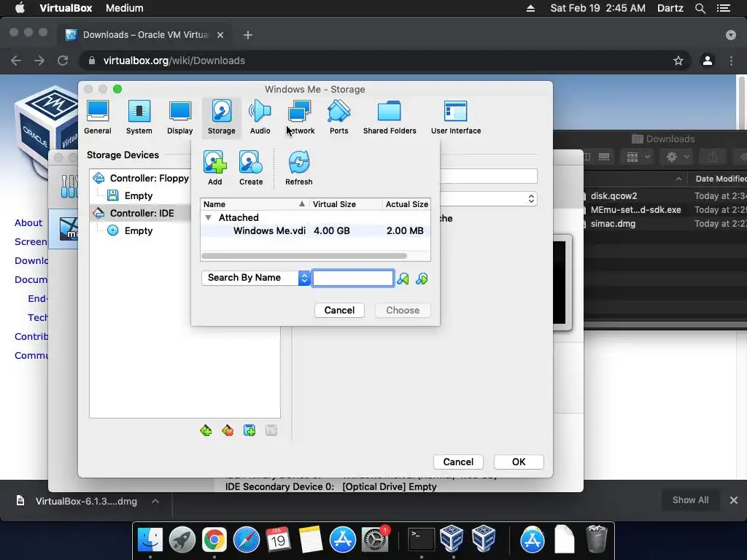The height and width of the screenshot is (560, 747).
Task: Open Apple menu
Action: coord(20,8)
